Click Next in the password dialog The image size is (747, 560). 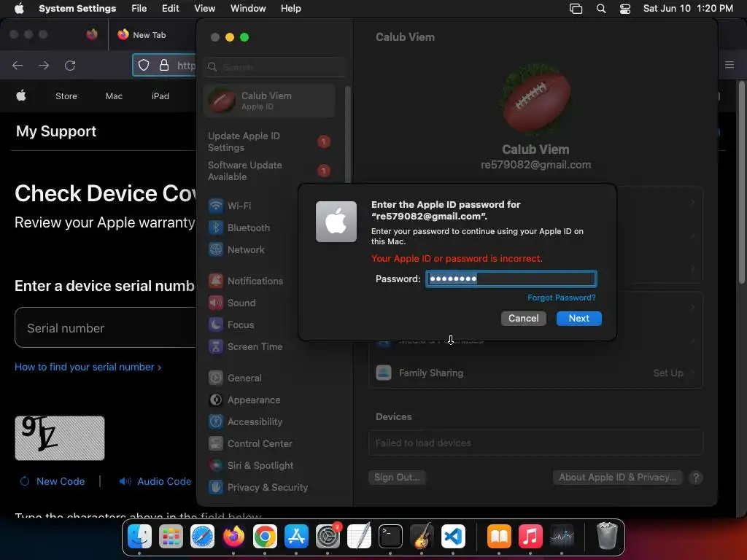coord(578,318)
